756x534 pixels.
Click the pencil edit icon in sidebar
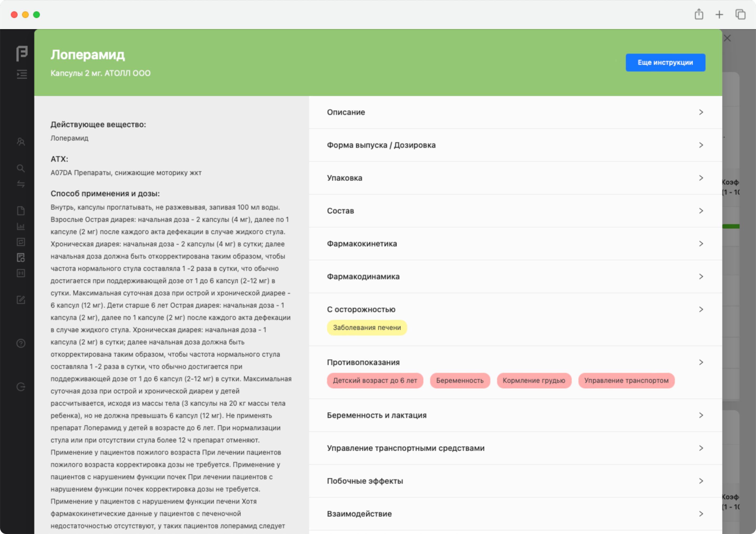(21, 300)
